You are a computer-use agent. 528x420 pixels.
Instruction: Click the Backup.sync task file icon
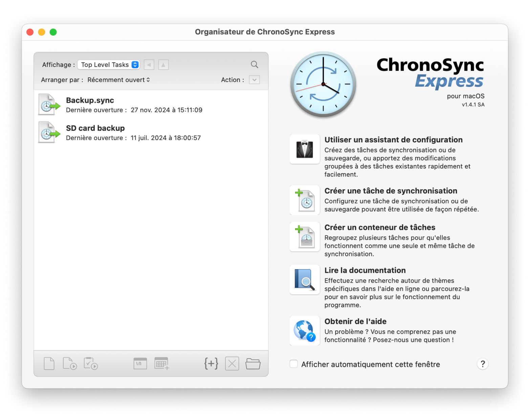(49, 105)
